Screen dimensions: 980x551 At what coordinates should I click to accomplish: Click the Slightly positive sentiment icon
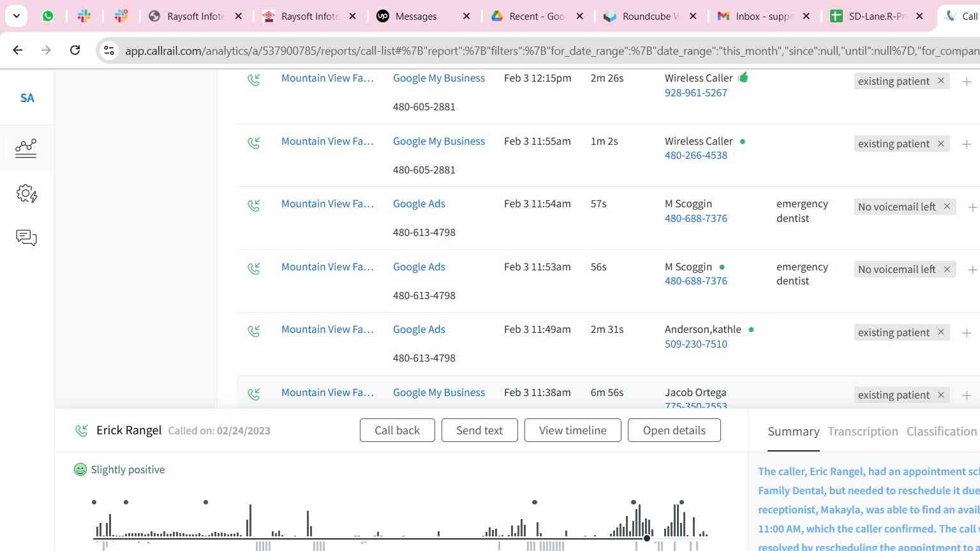tap(80, 469)
